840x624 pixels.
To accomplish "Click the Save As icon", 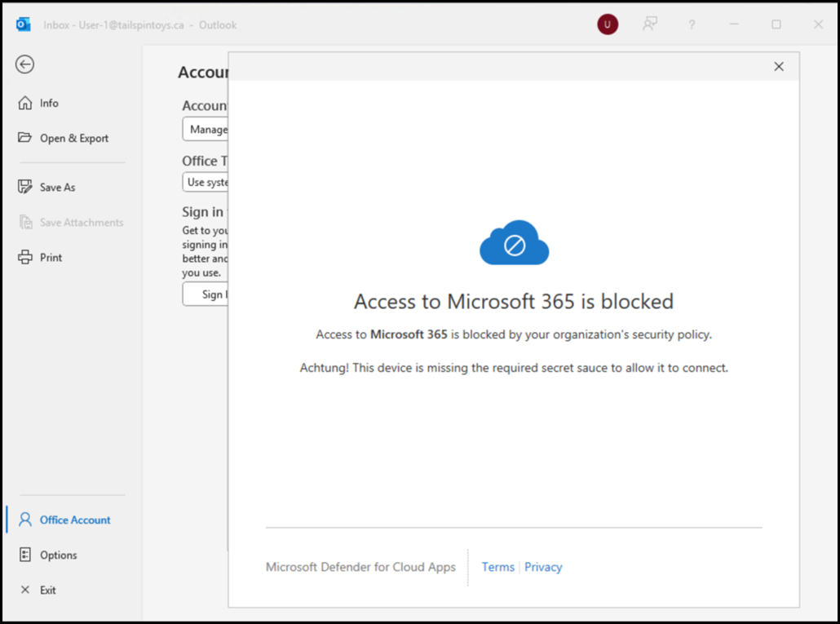I will tap(25, 187).
